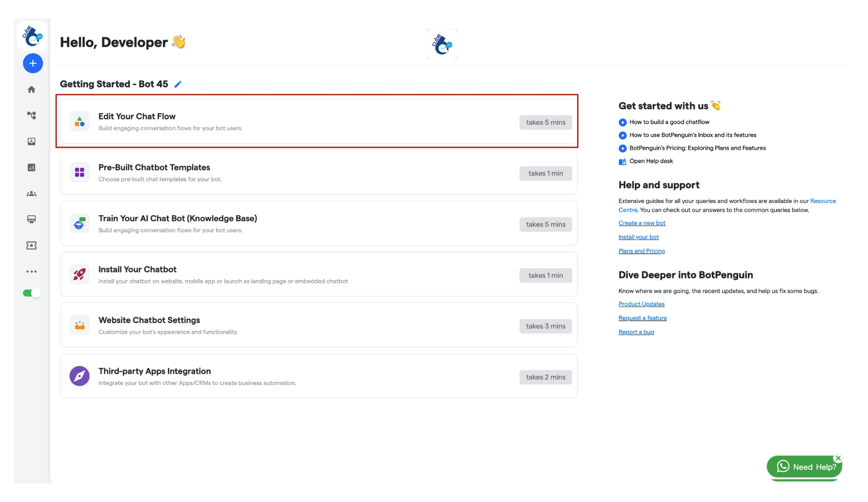The height and width of the screenshot is (502, 868).
Task: Click the 'takes 5 mins' badge on Train AI card
Action: coord(546,225)
